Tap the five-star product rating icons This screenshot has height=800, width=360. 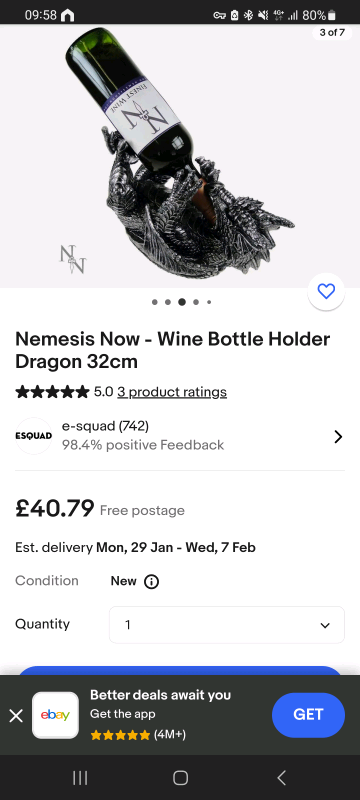pyautogui.click(x=52, y=392)
